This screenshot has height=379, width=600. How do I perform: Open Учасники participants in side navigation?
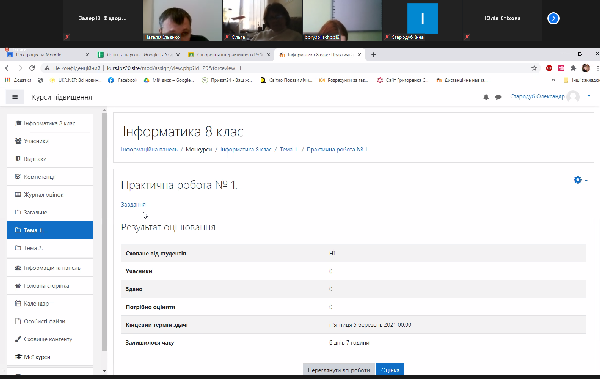[x=50, y=141]
